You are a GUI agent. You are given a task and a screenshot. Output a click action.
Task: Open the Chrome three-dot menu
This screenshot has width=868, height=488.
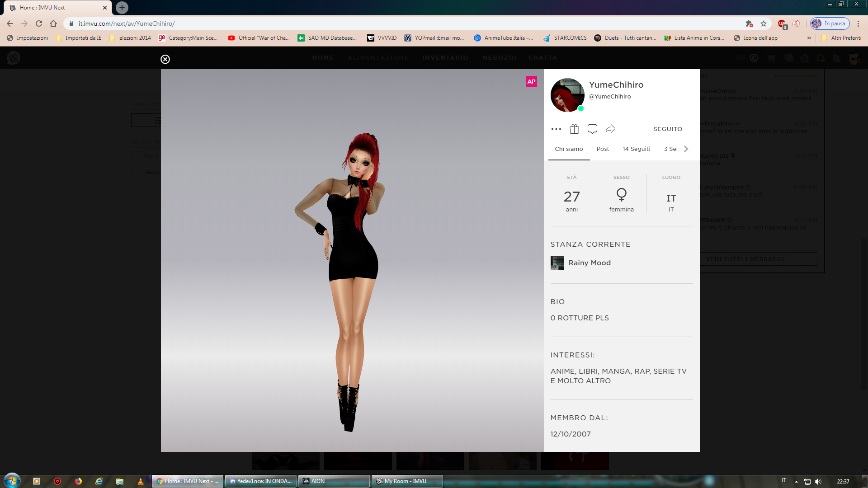tap(858, 23)
